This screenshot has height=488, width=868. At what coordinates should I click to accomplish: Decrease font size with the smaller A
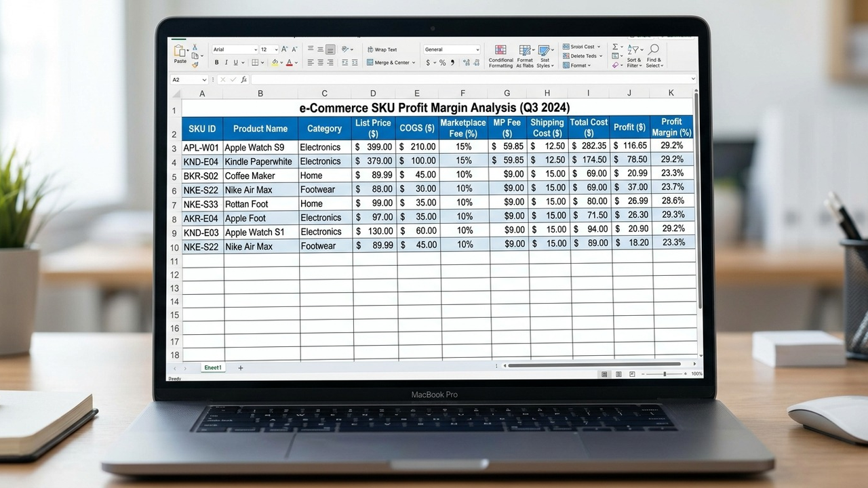tap(295, 49)
